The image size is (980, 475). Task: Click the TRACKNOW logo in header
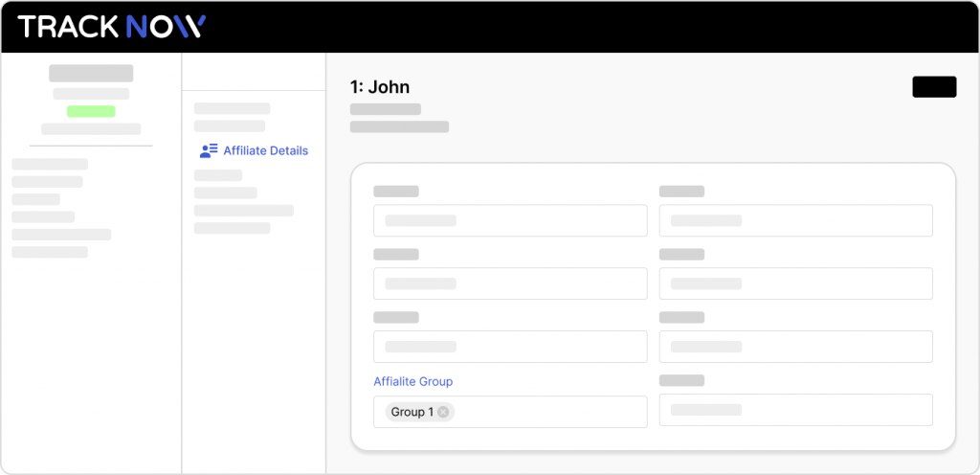(x=111, y=27)
